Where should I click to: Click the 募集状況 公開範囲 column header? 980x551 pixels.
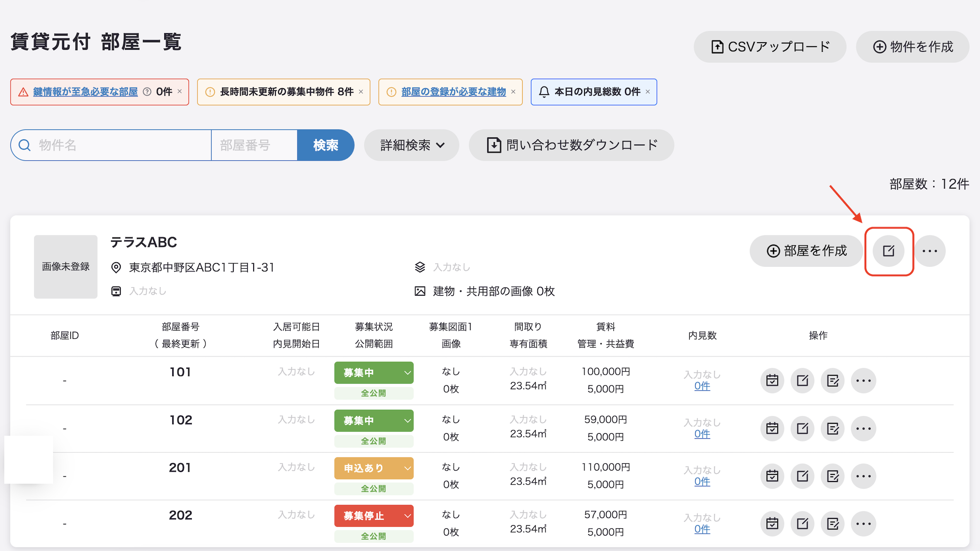(374, 335)
